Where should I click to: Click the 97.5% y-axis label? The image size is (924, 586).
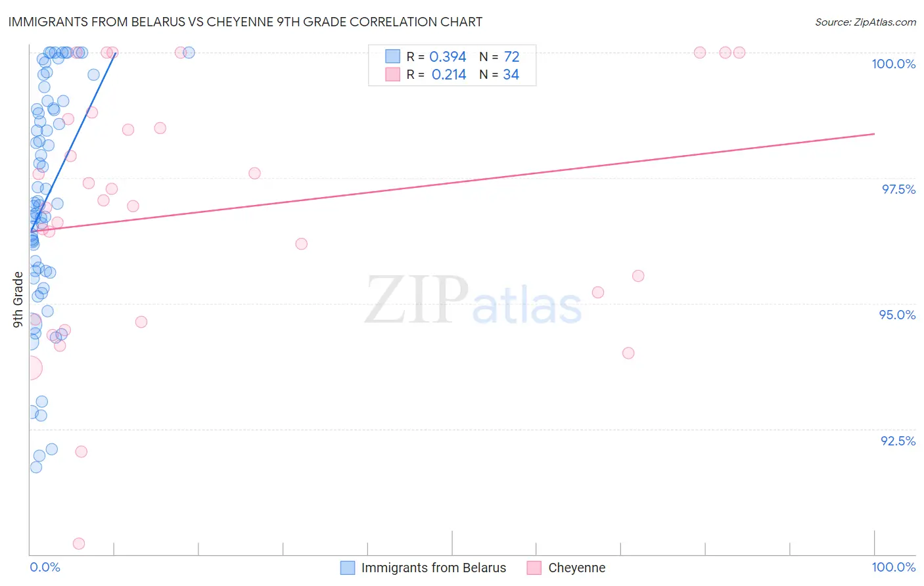pyautogui.click(x=898, y=189)
